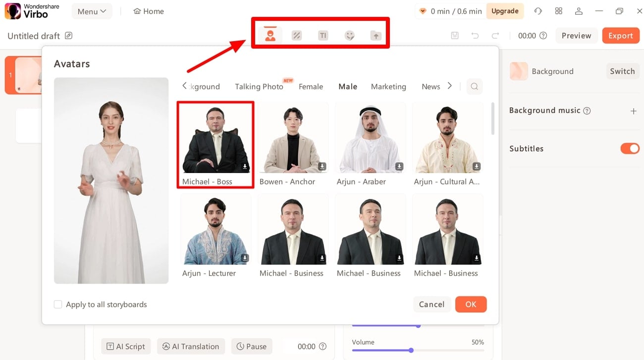Open the Upload asset tool icon
The image size is (644, 360).
click(x=376, y=35)
